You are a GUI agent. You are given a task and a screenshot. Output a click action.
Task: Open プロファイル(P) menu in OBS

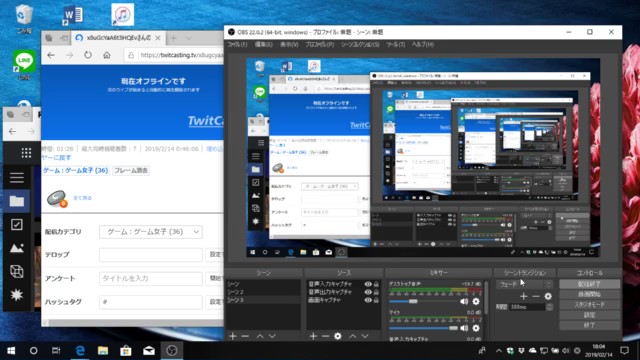click(319, 44)
